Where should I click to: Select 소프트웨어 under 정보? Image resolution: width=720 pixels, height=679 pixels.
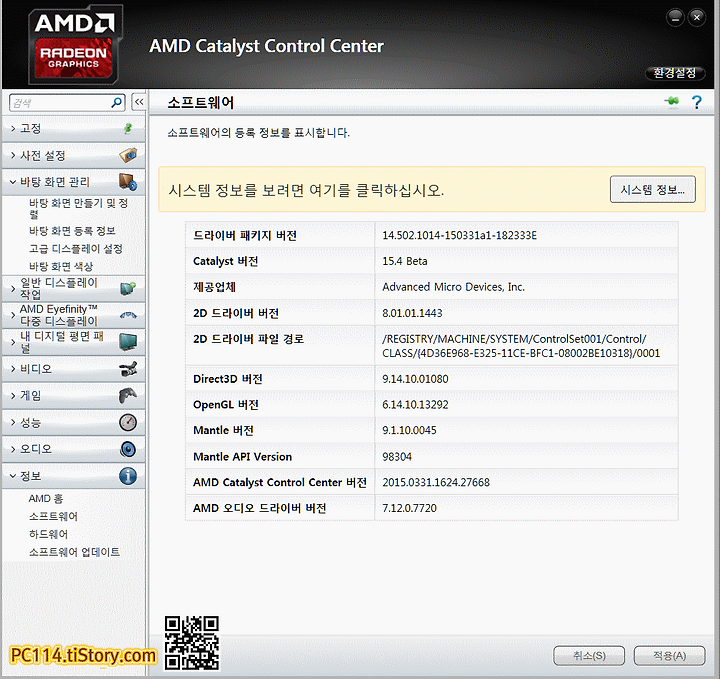53,516
